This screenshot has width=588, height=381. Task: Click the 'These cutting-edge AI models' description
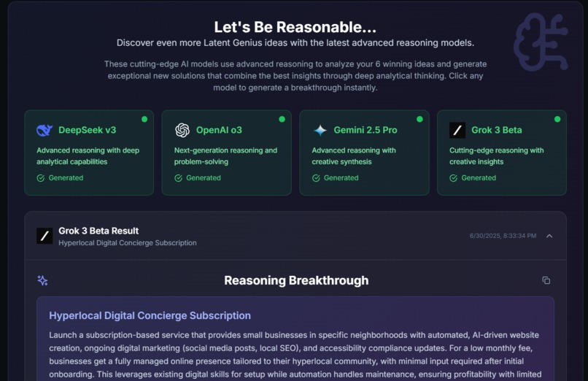pos(295,76)
